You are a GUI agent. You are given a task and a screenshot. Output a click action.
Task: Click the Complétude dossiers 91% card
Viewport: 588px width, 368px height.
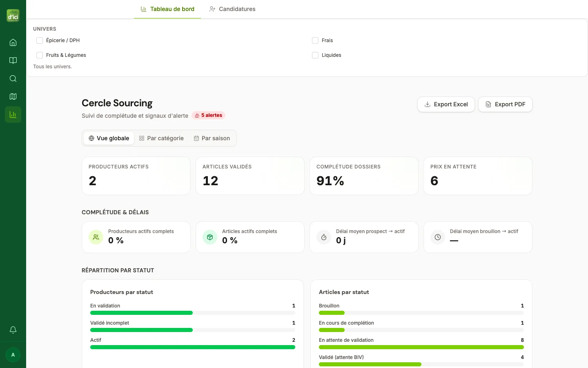364,176
